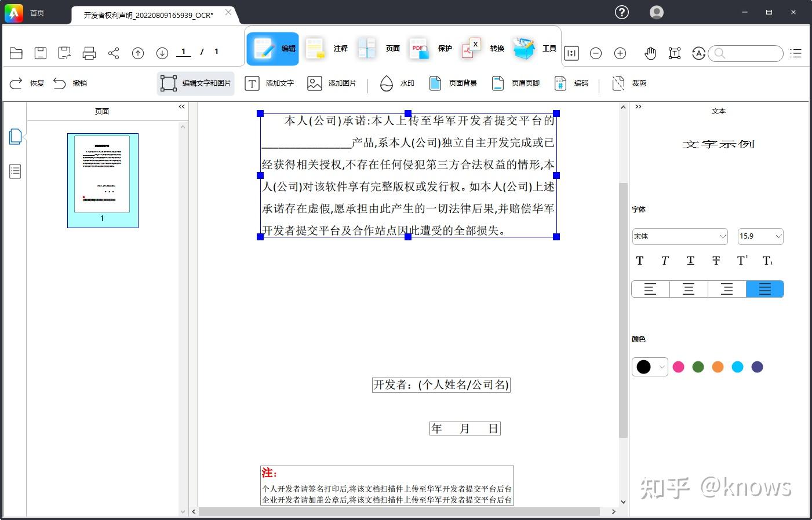Toggle bold text formatting
Screen dimensions: 812x520
[640, 261]
